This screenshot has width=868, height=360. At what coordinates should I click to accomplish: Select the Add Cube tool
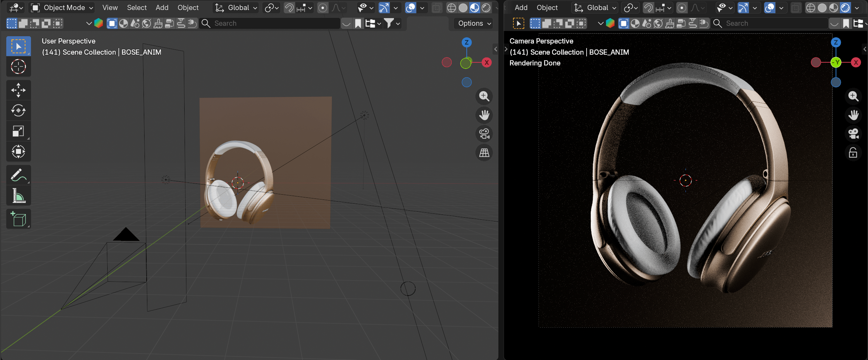(x=18, y=219)
